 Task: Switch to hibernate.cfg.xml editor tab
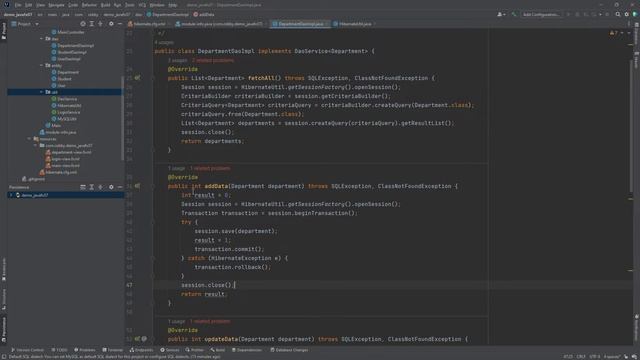click(147, 24)
